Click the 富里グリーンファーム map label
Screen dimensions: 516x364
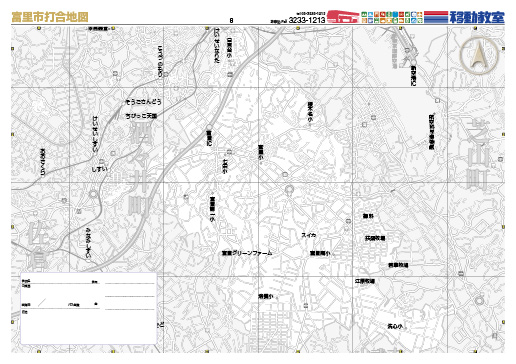(247, 253)
